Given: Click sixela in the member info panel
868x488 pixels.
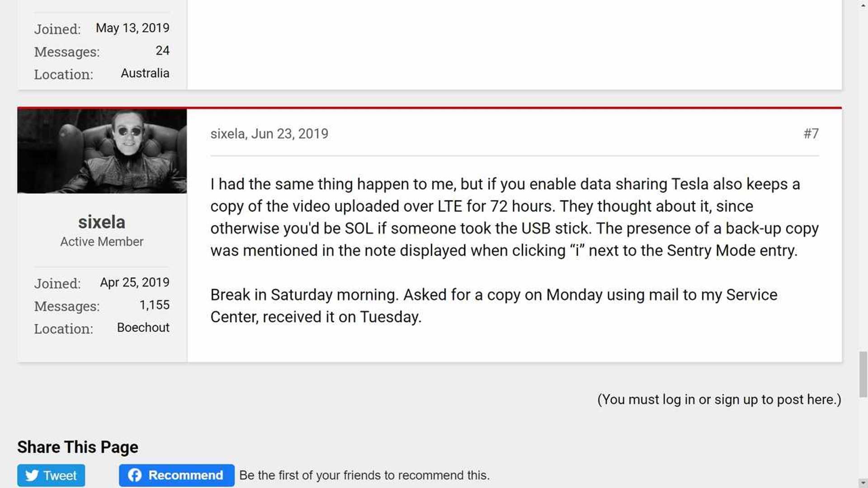Looking at the screenshot, I should (x=101, y=222).
